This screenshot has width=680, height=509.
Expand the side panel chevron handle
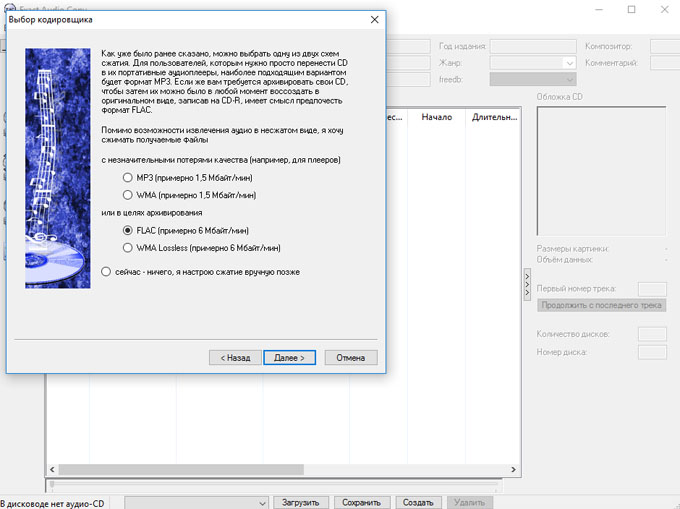pyautogui.click(x=527, y=285)
